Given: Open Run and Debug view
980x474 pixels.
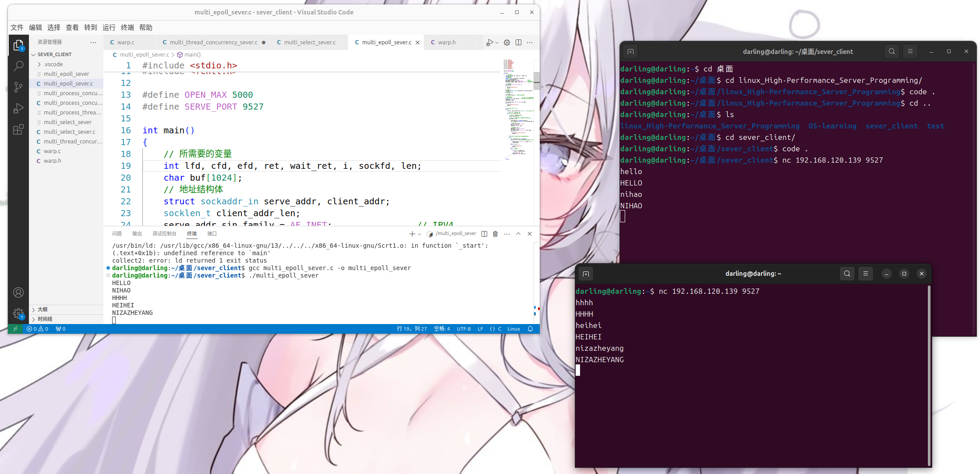Looking at the screenshot, I should click(18, 108).
